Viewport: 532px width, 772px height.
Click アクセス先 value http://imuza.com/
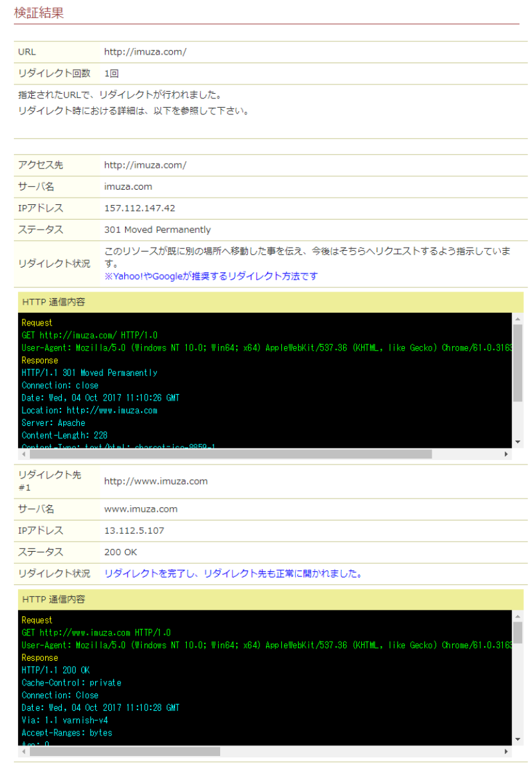tap(145, 165)
